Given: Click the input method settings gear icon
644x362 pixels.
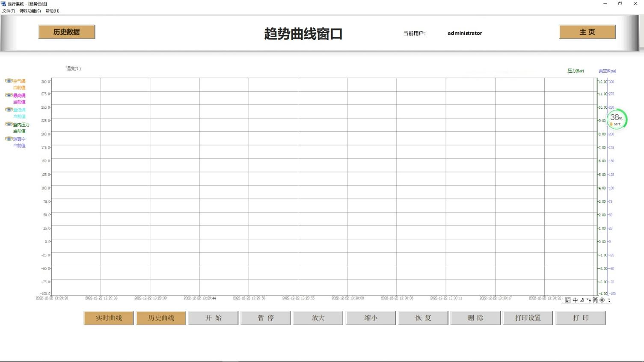Looking at the screenshot, I should (602, 300).
